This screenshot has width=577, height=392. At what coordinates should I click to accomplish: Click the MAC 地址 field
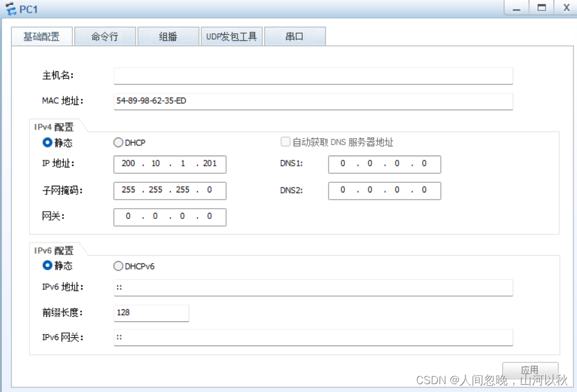point(313,101)
